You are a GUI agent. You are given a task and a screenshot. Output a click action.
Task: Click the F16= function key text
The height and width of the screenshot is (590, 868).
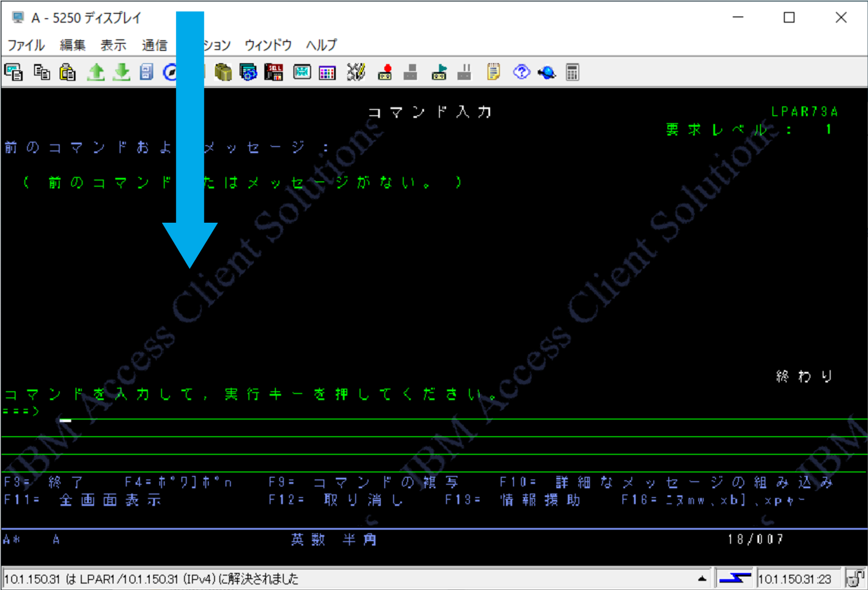(713, 500)
